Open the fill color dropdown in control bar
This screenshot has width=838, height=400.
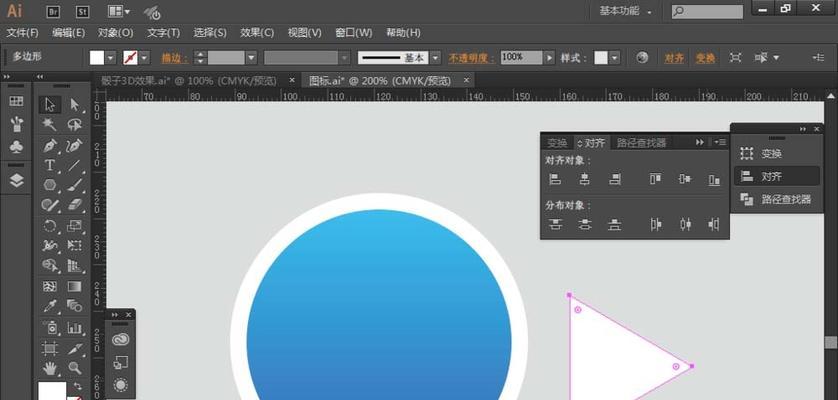pos(111,58)
